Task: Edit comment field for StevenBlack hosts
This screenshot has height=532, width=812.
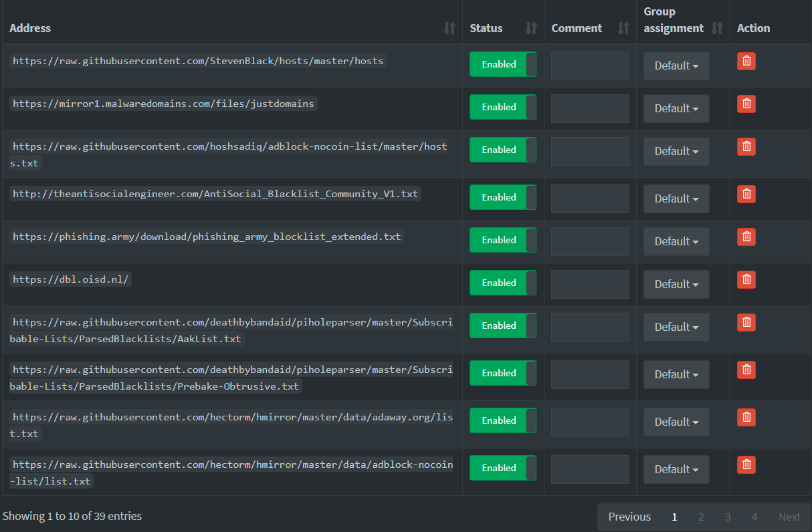Action: tap(590, 65)
